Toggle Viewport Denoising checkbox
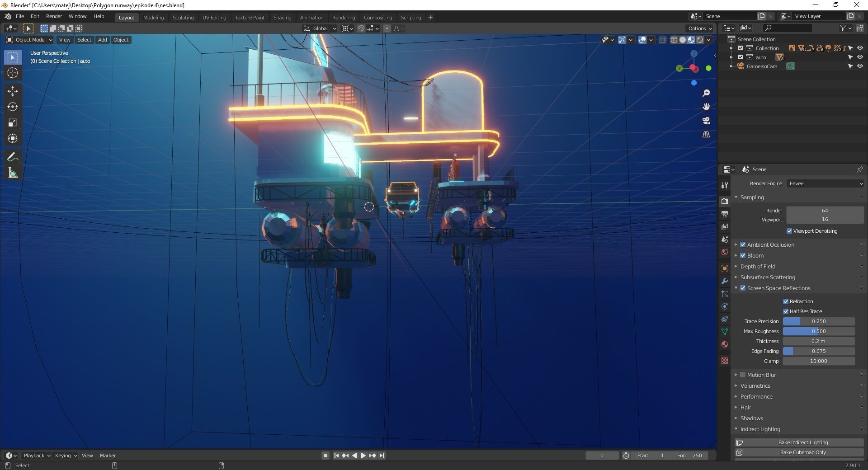The image size is (868, 470). 789,231
